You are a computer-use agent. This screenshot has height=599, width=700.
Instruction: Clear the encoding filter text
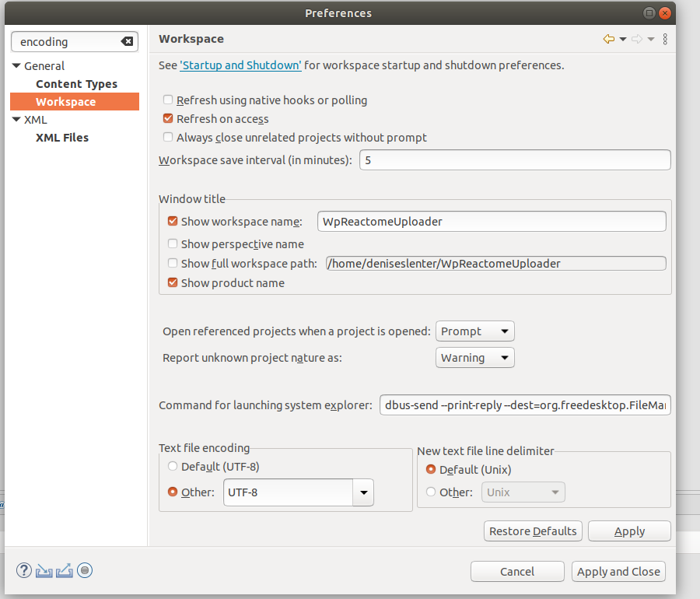pyautogui.click(x=127, y=41)
